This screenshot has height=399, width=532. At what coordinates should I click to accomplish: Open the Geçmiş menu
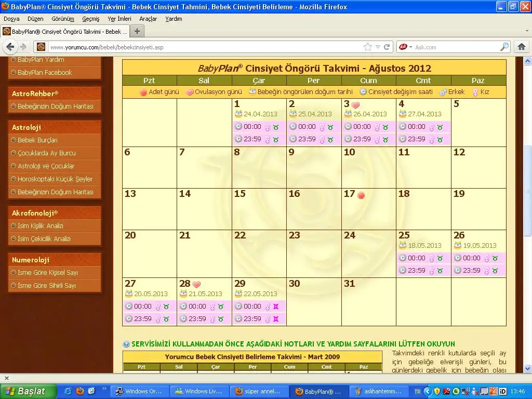(x=90, y=19)
